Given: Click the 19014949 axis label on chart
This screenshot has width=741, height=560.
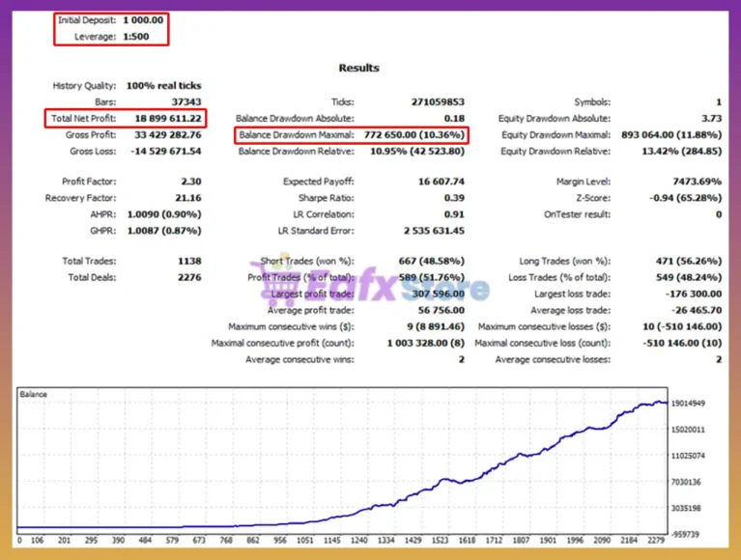Looking at the screenshot, I should (x=688, y=404).
